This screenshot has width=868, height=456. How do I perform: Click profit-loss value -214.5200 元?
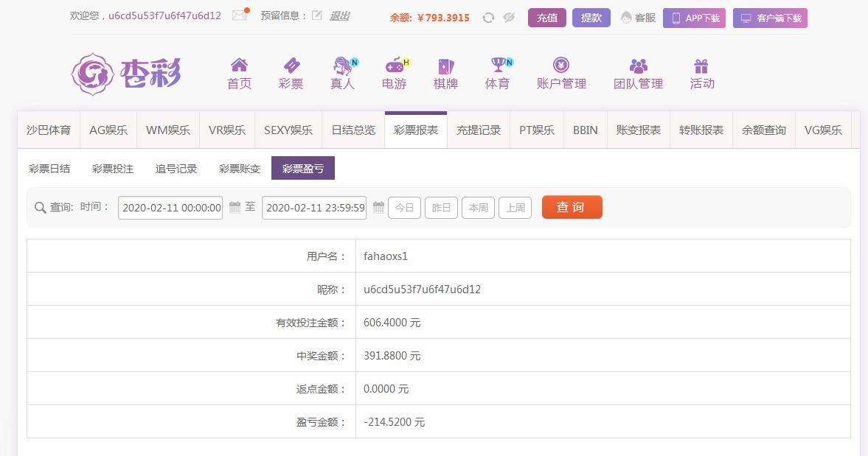[x=394, y=421]
